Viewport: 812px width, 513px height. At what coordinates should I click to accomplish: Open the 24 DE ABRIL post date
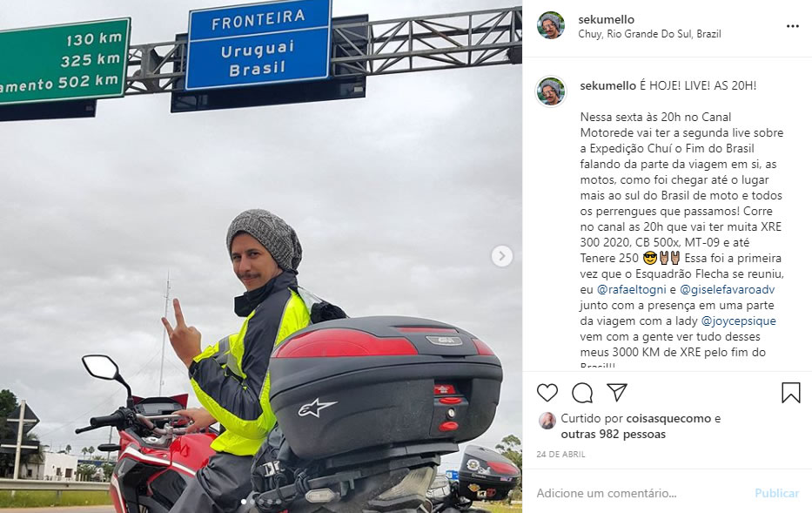[560, 455]
